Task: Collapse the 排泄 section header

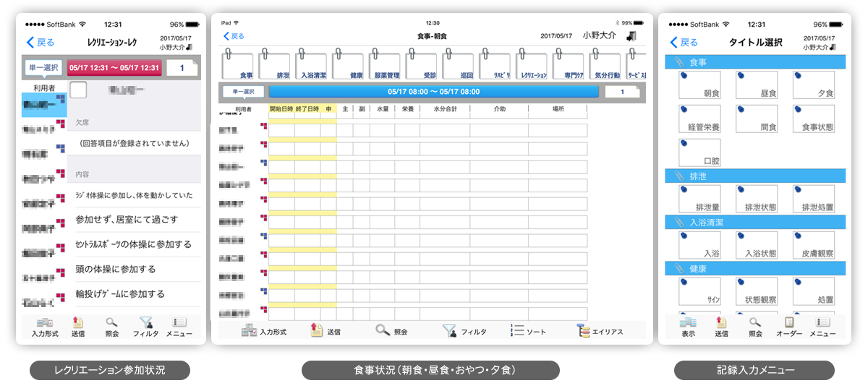Action: tap(755, 176)
